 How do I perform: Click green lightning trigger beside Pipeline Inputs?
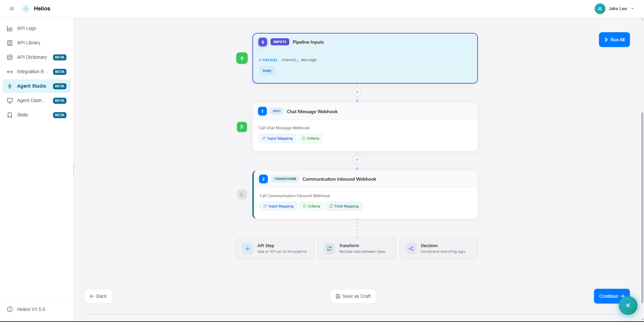pyautogui.click(x=242, y=58)
